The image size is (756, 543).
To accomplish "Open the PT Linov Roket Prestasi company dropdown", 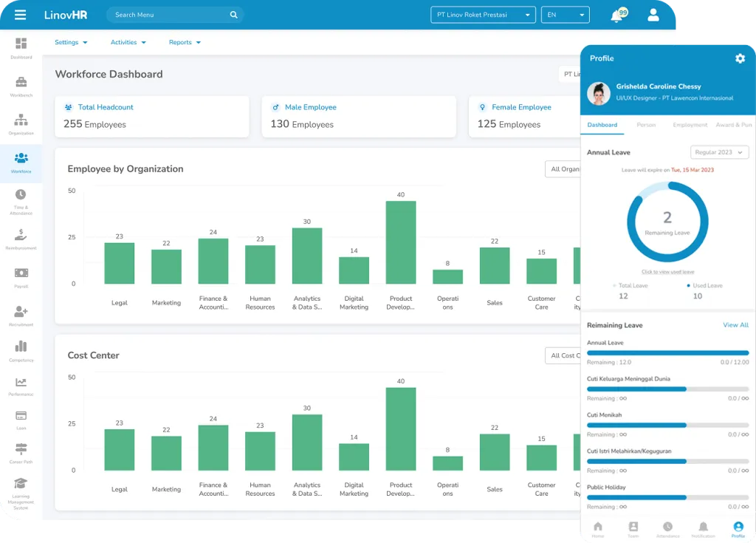I will (483, 14).
